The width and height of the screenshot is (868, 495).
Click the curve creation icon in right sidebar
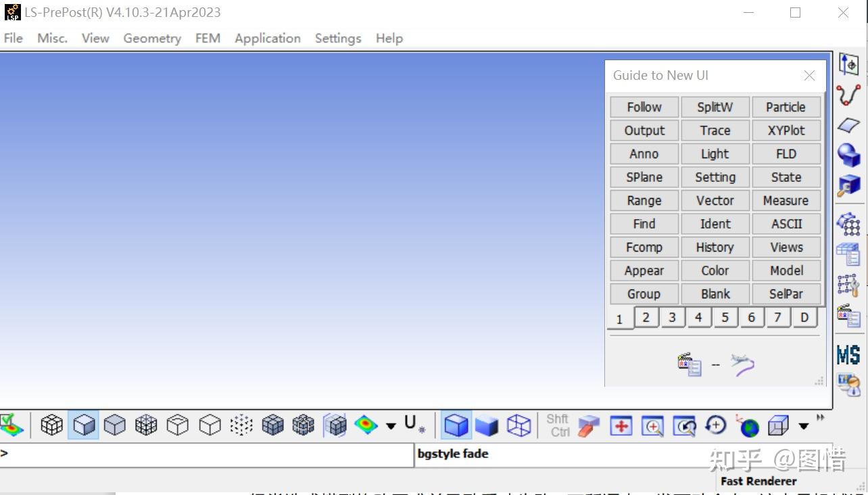[848, 95]
